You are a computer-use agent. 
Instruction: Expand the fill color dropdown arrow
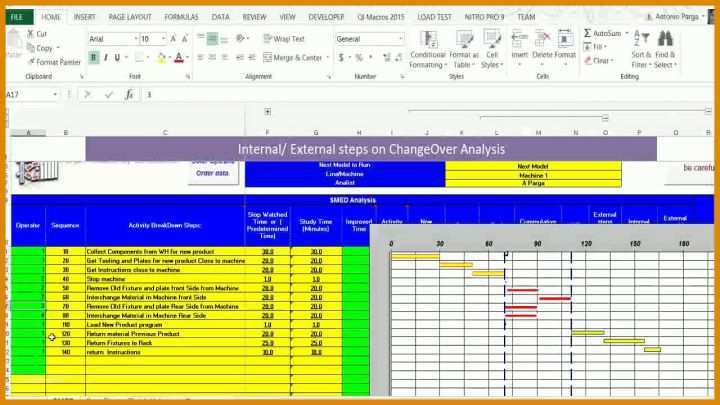click(169, 58)
